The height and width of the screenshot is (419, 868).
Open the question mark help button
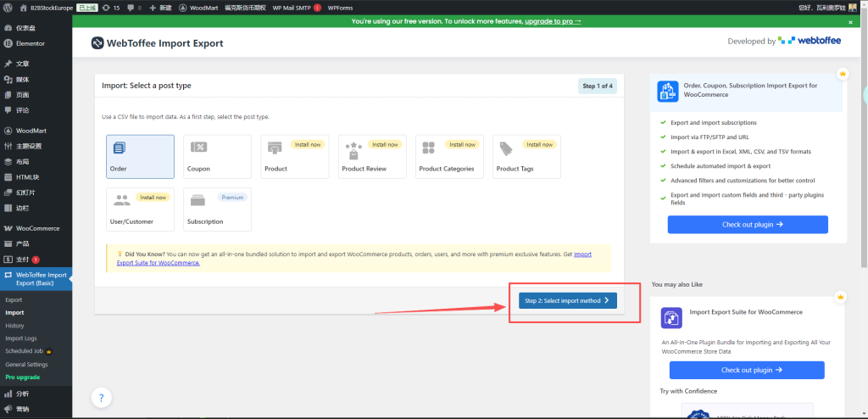102,398
